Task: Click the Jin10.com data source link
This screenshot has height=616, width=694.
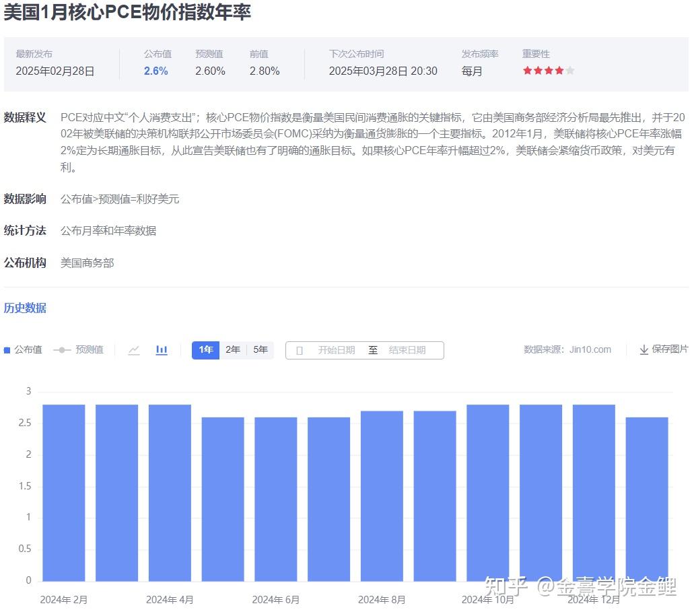Action: 592,349
